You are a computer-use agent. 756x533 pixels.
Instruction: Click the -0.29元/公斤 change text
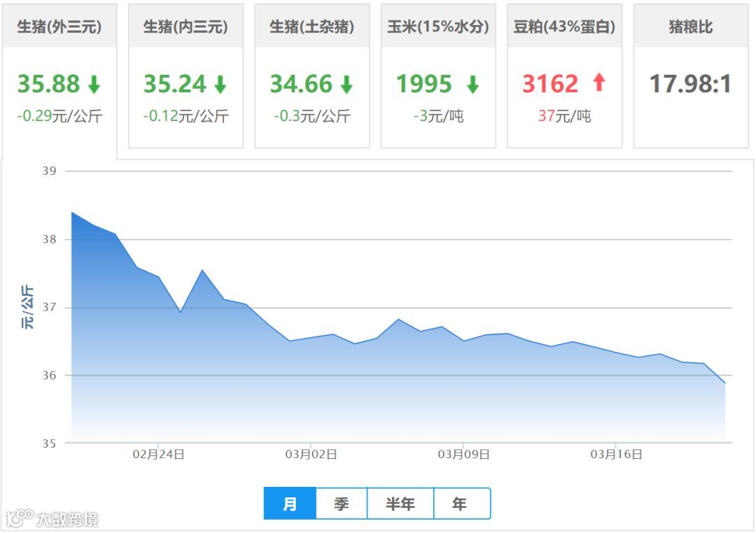tap(59, 116)
